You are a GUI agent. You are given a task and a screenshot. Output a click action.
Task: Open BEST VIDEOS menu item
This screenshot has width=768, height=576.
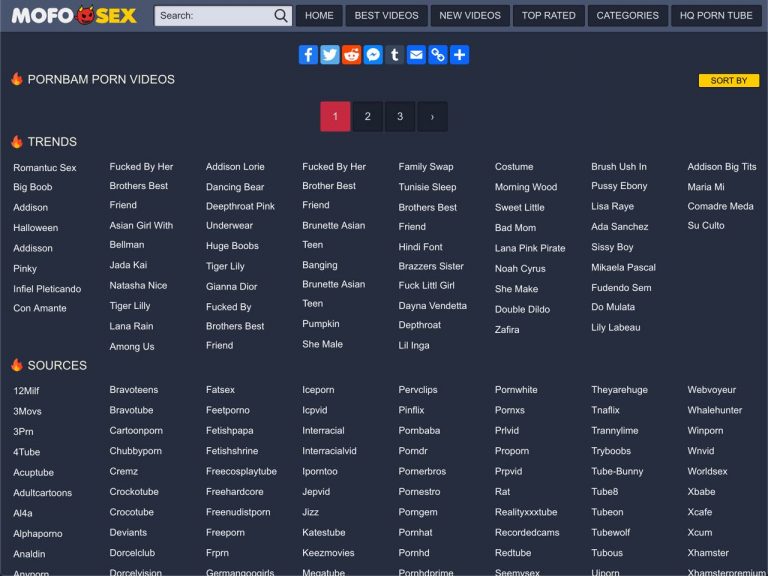[386, 16]
